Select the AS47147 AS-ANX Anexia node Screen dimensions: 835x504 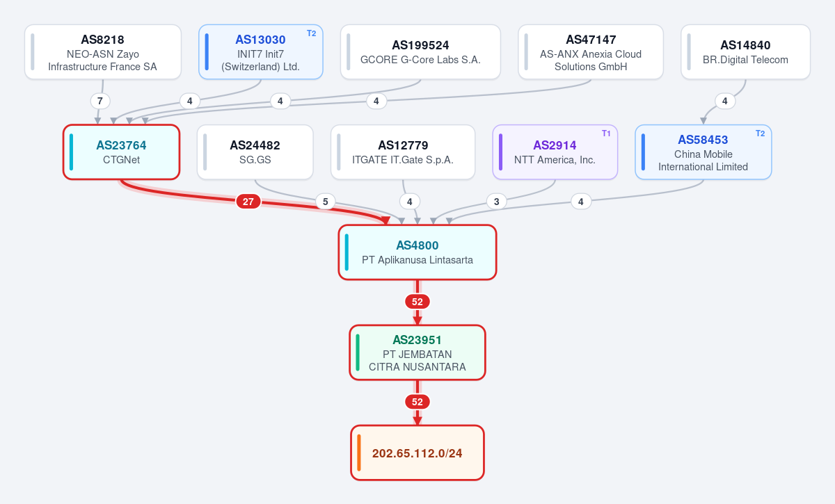591,52
